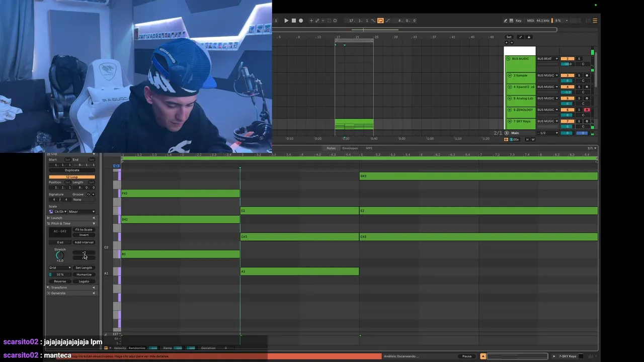Enable Key mapping mode
This screenshot has height=362, width=644.
pyautogui.click(x=518, y=21)
